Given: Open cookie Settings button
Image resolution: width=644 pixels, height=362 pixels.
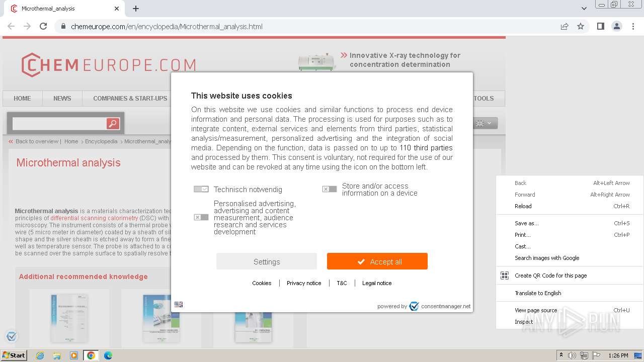Looking at the screenshot, I should click(267, 261).
